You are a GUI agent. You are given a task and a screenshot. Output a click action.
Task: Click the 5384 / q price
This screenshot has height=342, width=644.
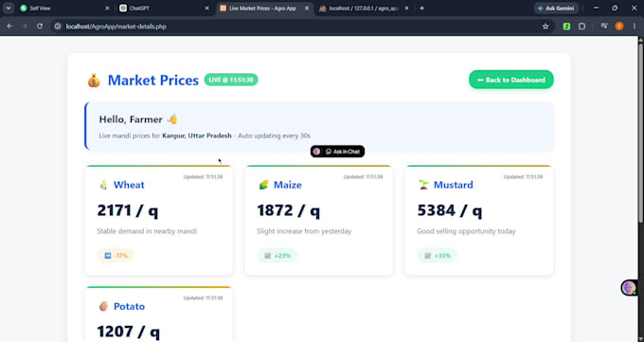click(450, 211)
